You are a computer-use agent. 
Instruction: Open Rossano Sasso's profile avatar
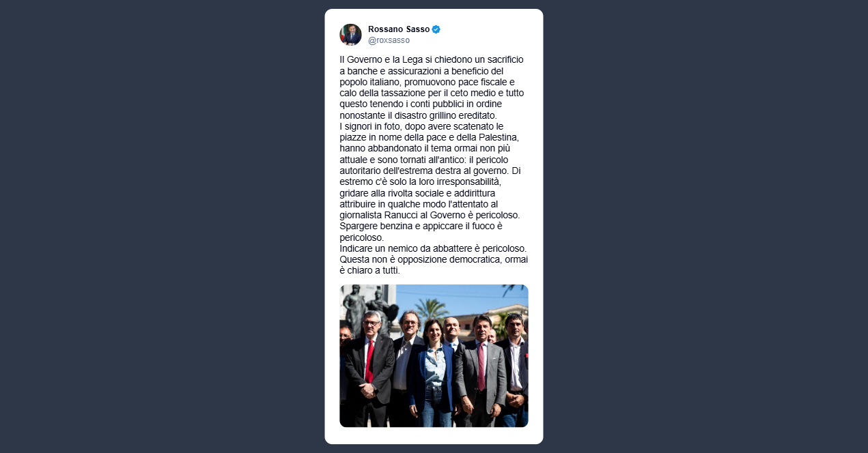(350, 34)
